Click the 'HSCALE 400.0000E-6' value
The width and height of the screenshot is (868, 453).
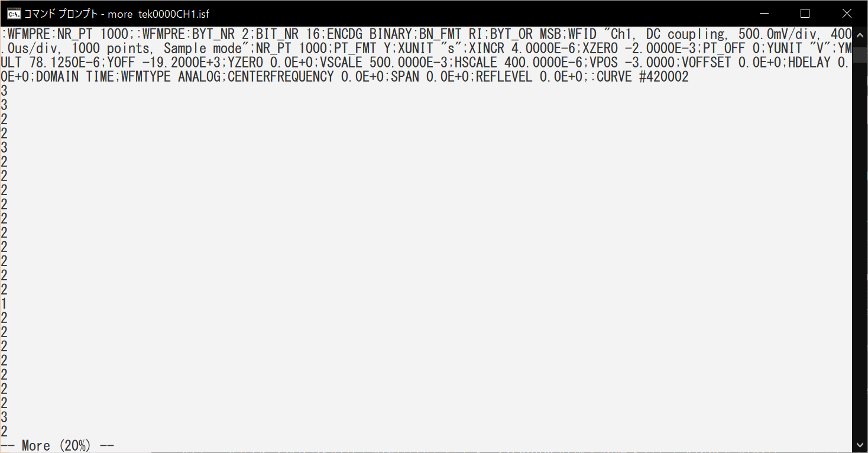(519, 63)
